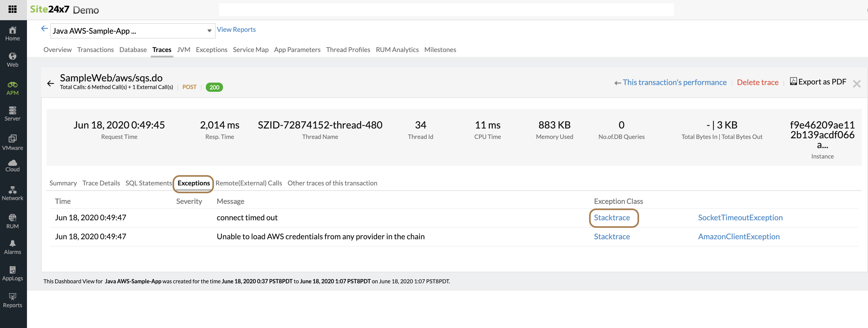The image size is (868, 328).
Task: Go to Home in the sidebar
Action: pos(13,34)
